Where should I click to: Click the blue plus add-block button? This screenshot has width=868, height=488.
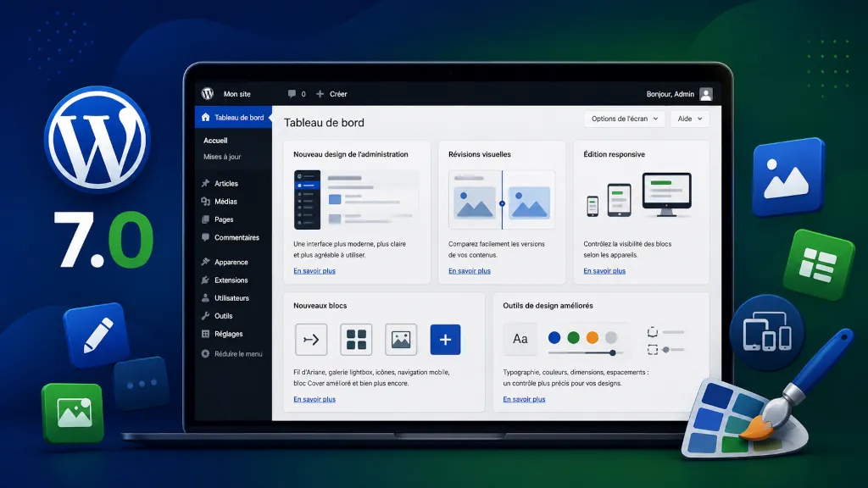[445, 339]
